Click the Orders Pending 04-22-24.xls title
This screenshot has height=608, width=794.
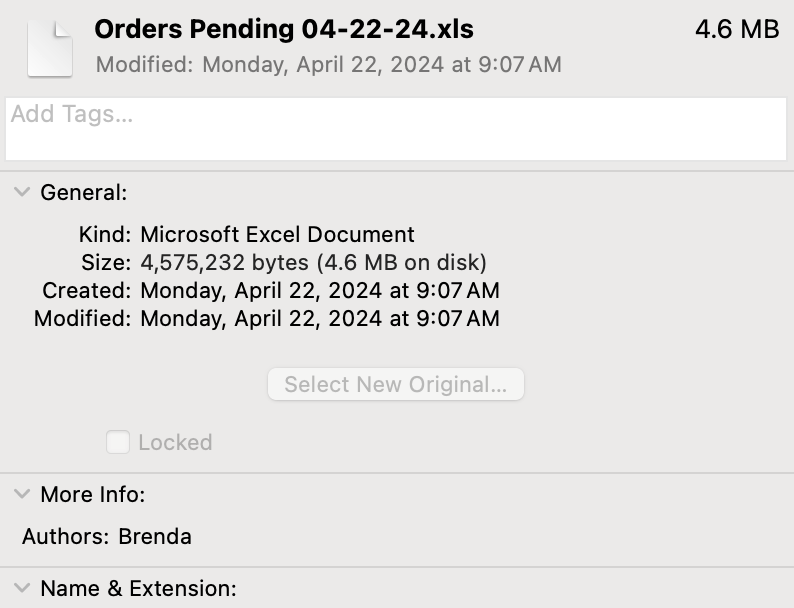point(284,30)
